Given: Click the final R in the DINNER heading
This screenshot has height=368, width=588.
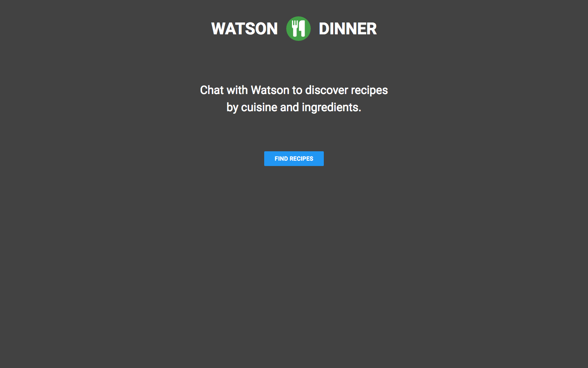Looking at the screenshot, I should point(371,29).
